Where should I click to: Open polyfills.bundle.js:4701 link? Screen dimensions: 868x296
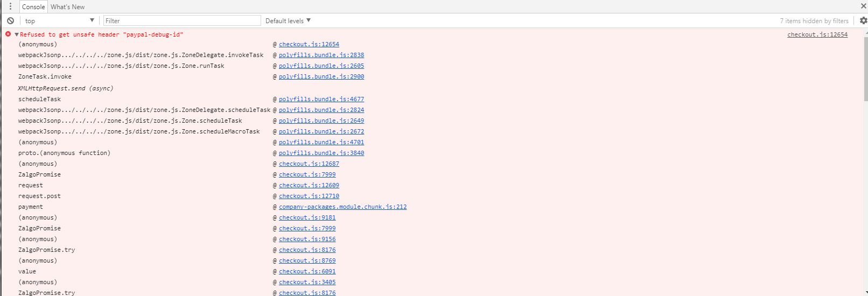(321, 142)
